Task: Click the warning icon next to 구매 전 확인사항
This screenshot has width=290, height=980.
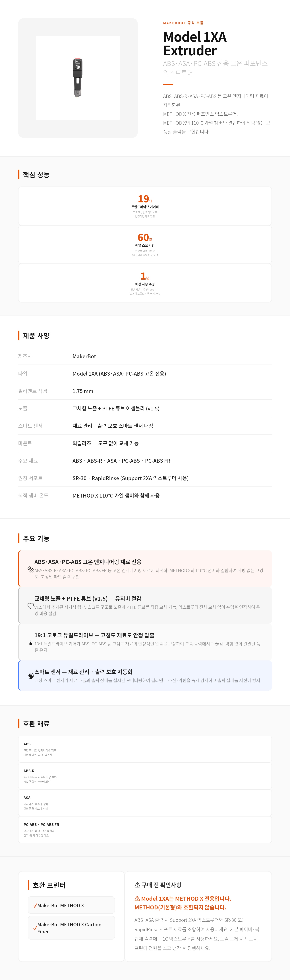Action: tap(137, 885)
